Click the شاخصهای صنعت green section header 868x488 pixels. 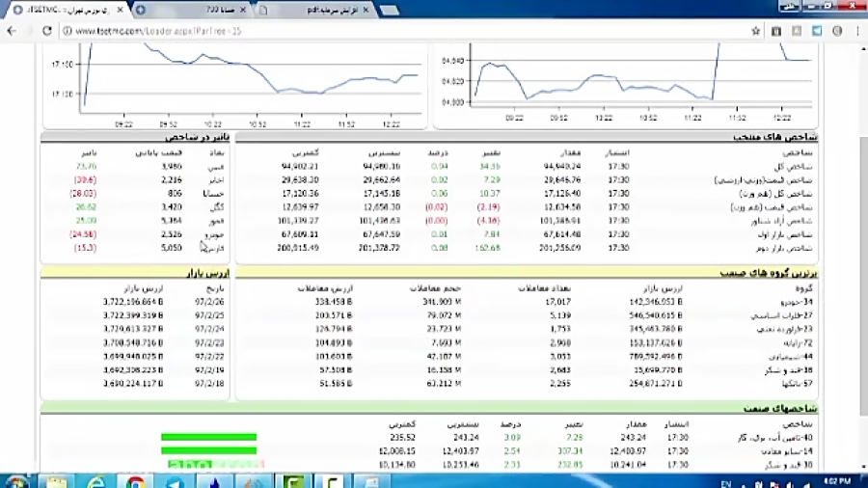(x=780, y=409)
